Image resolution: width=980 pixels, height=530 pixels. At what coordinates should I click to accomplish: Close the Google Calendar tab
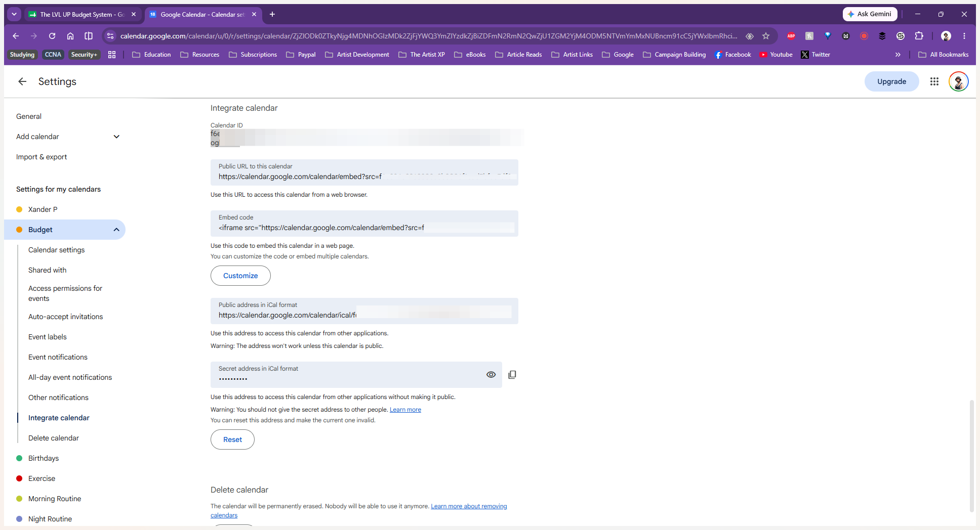coord(254,14)
